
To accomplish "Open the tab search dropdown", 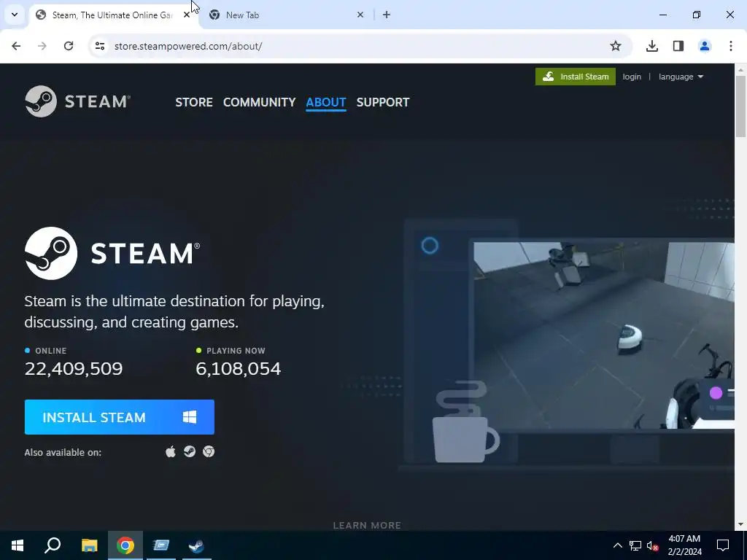I will coord(15,15).
